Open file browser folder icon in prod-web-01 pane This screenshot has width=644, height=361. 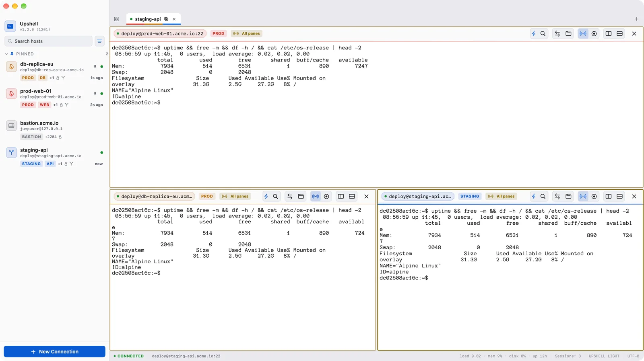(x=568, y=34)
